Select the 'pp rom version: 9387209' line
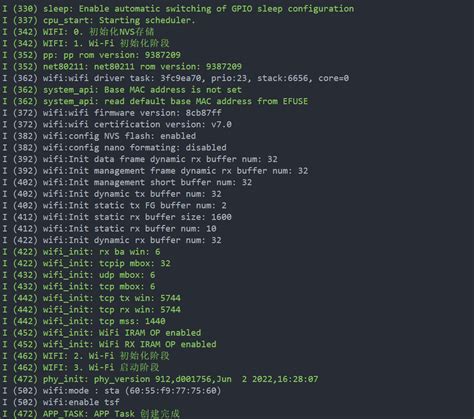Screen dimensions: 474x419 coord(92,55)
